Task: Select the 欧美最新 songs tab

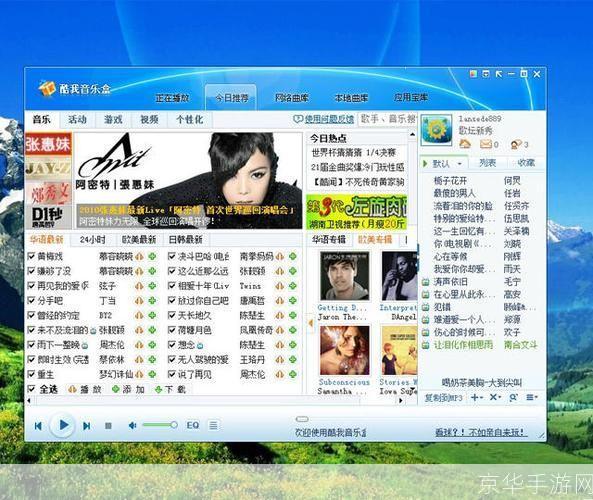Action: pos(139,240)
